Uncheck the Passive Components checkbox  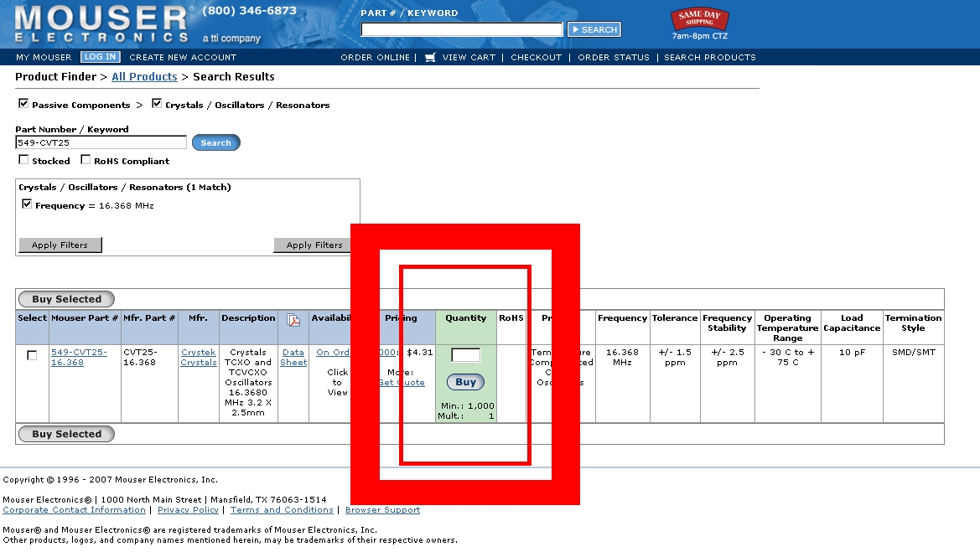(x=23, y=104)
